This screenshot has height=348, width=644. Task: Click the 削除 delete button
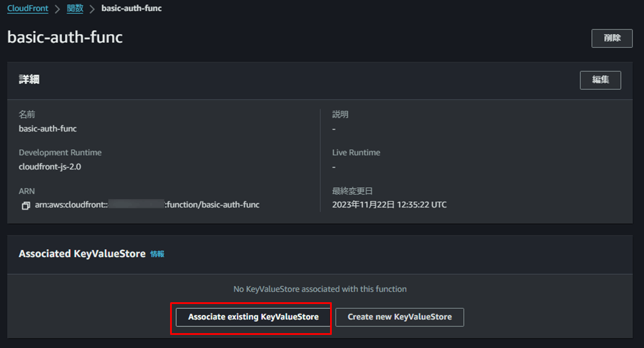coord(611,38)
